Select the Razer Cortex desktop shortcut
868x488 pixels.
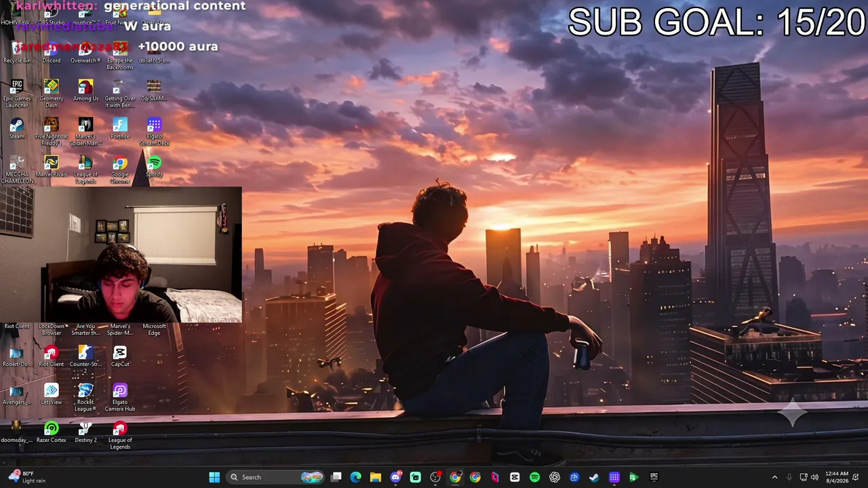(52, 432)
